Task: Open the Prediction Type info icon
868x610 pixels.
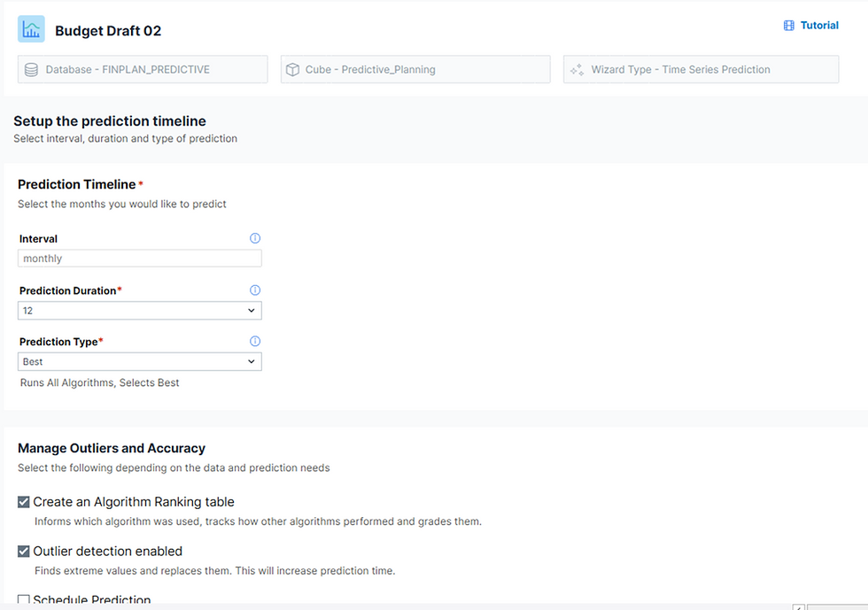Action: coord(255,341)
